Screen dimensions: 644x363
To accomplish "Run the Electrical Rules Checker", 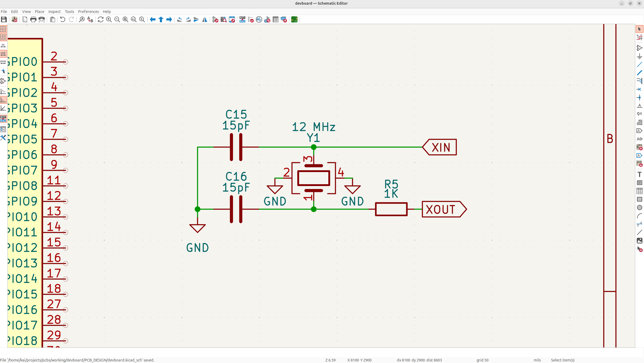I will click(251, 19).
